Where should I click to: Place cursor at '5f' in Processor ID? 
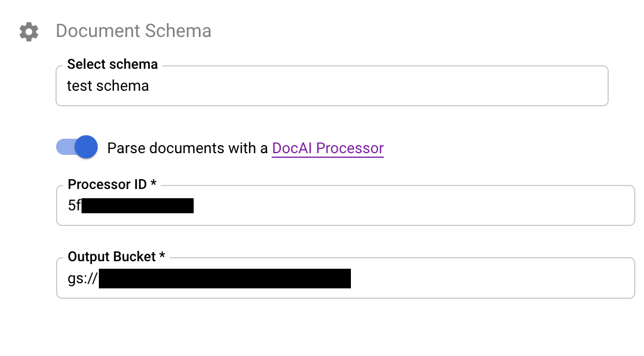pyautogui.click(x=75, y=205)
